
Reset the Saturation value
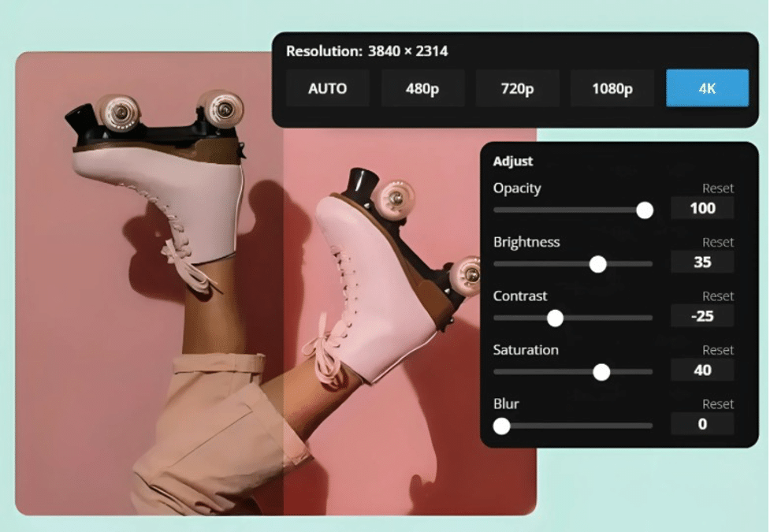[718, 350]
